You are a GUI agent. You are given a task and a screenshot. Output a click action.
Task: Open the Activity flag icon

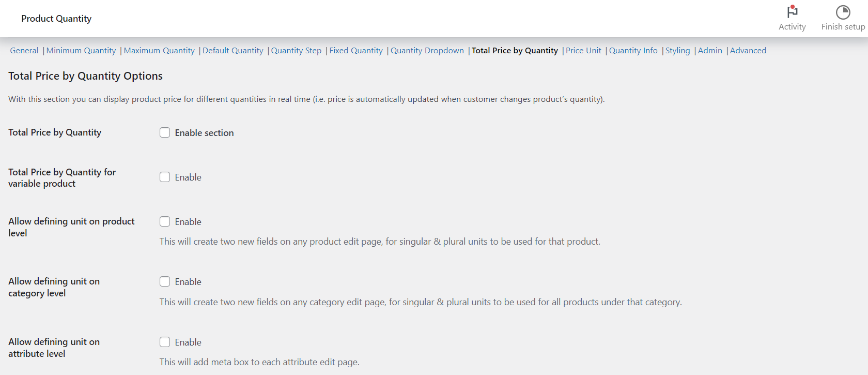tap(792, 12)
